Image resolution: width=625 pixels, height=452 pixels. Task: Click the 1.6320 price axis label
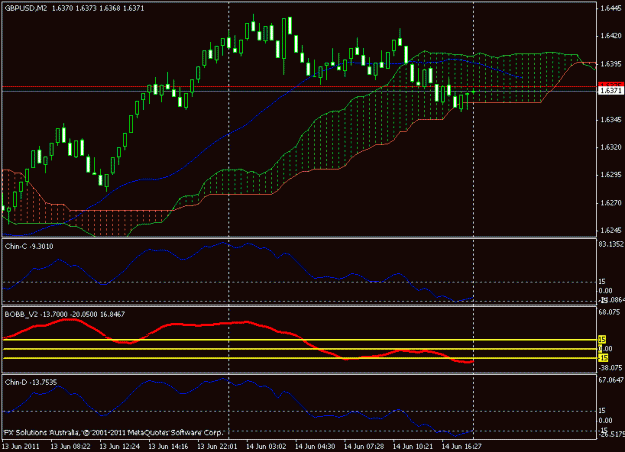click(x=611, y=147)
